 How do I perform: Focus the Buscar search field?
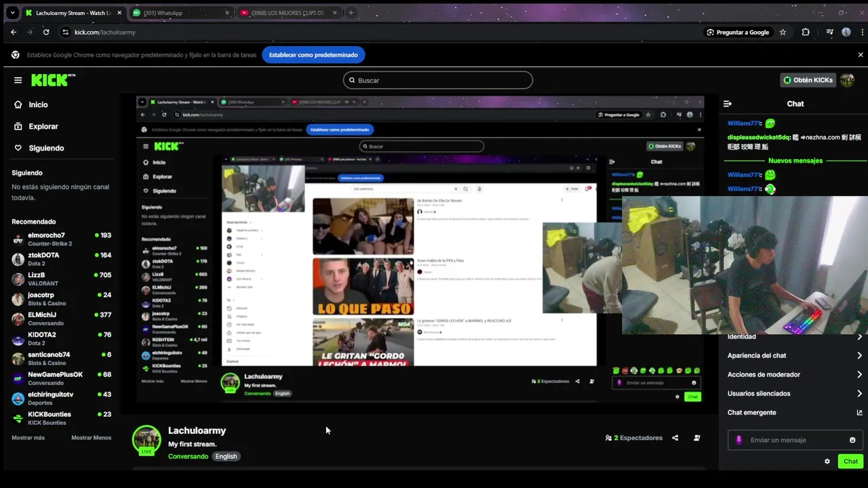click(x=437, y=80)
